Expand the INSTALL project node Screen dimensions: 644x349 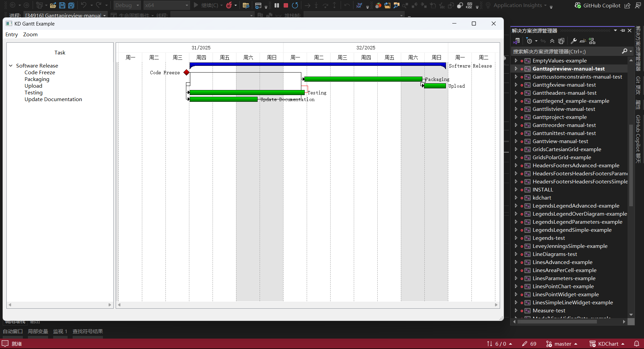[x=516, y=189]
